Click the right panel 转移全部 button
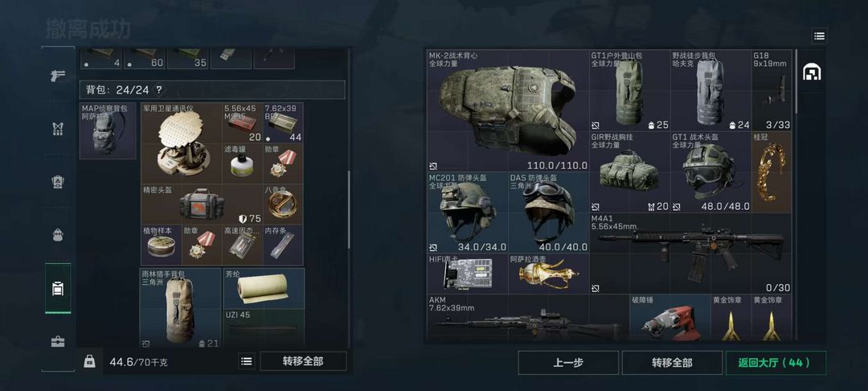This screenshot has width=868, height=391. 671,363
